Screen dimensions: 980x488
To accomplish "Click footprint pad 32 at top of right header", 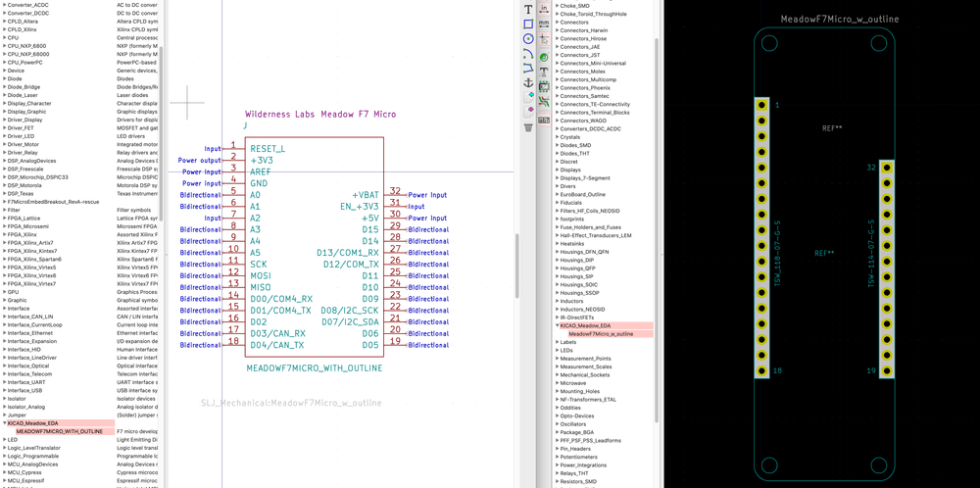I will pyautogui.click(x=886, y=168).
